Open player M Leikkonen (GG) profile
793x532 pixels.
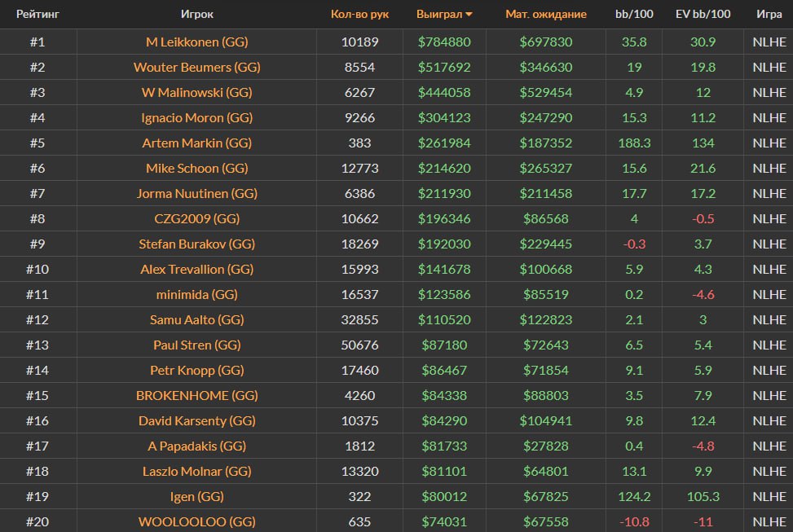tap(196, 42)
